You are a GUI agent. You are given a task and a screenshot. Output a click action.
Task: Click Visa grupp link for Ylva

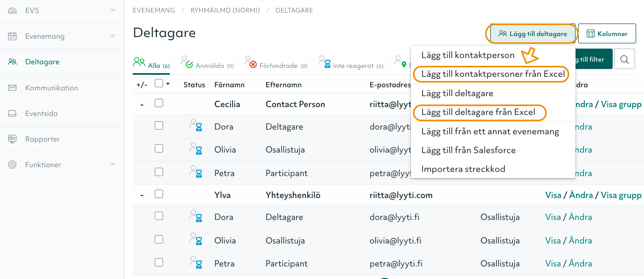tap(621, 195)
